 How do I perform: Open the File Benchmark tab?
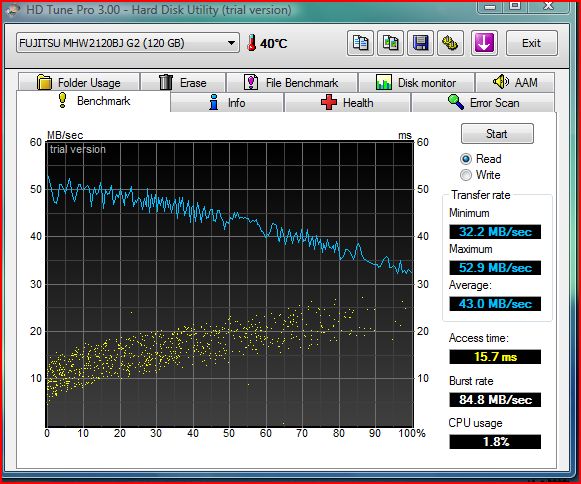pyautogui.click(x=292, y=82)
